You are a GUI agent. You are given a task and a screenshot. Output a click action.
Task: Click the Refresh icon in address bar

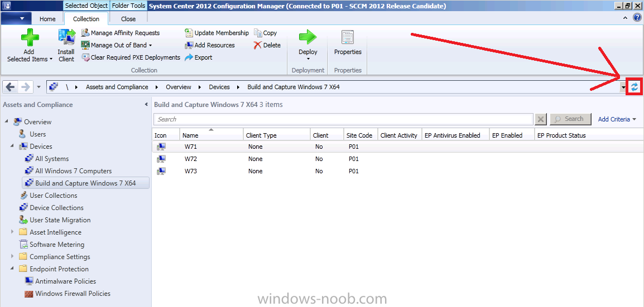(x=635, y=86)
